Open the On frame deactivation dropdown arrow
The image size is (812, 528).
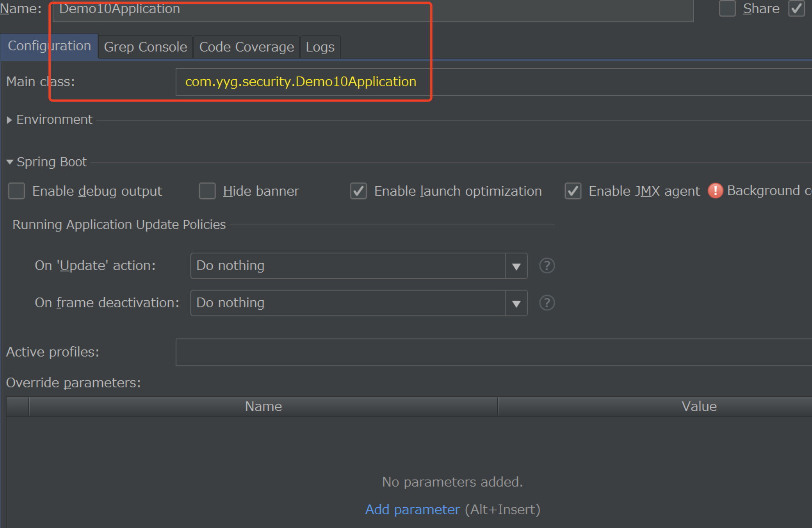[516, 303]
